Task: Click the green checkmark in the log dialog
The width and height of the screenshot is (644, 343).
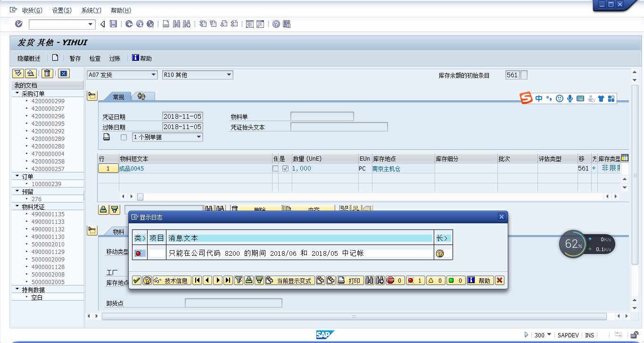Action: pos(137,280)
